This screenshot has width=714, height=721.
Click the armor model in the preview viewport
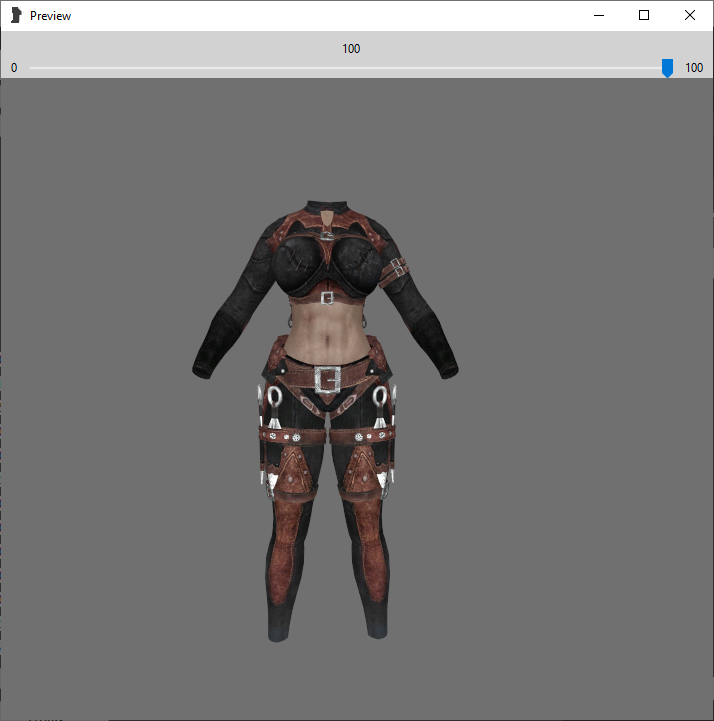pos(325,420)
